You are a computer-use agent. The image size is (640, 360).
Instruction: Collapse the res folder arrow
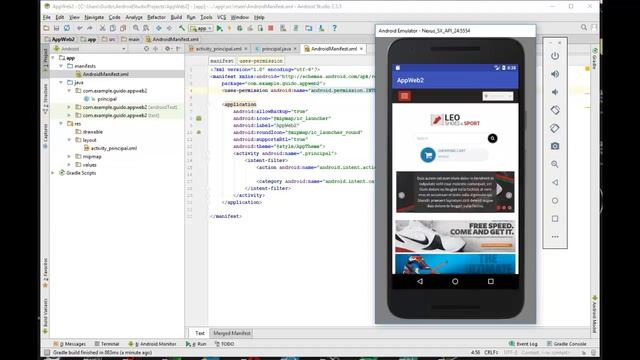coord(61,123)
